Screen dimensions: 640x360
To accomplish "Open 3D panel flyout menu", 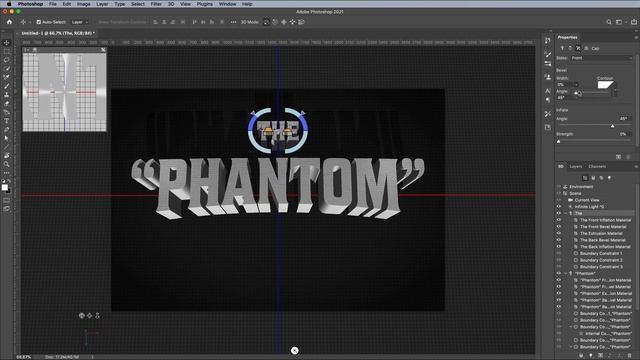I will pyautogui.click(x=636, y=167).
